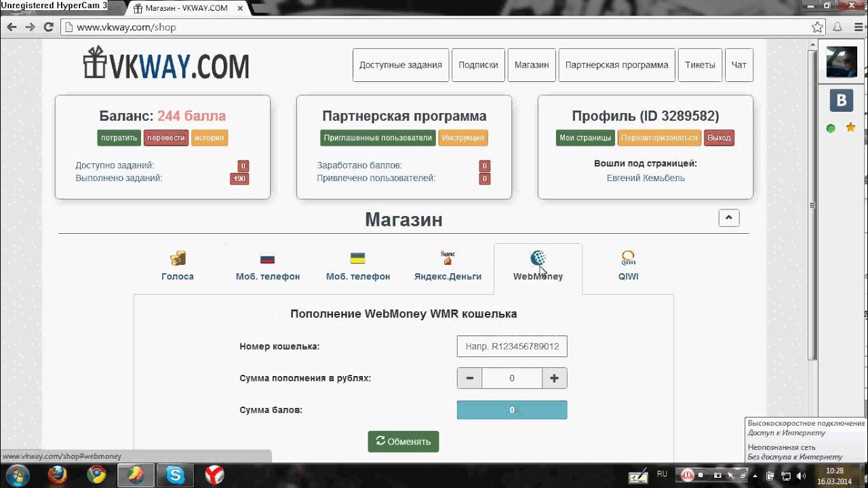
Task: Click the red Выход button
Action: click(x=719, y=138)
